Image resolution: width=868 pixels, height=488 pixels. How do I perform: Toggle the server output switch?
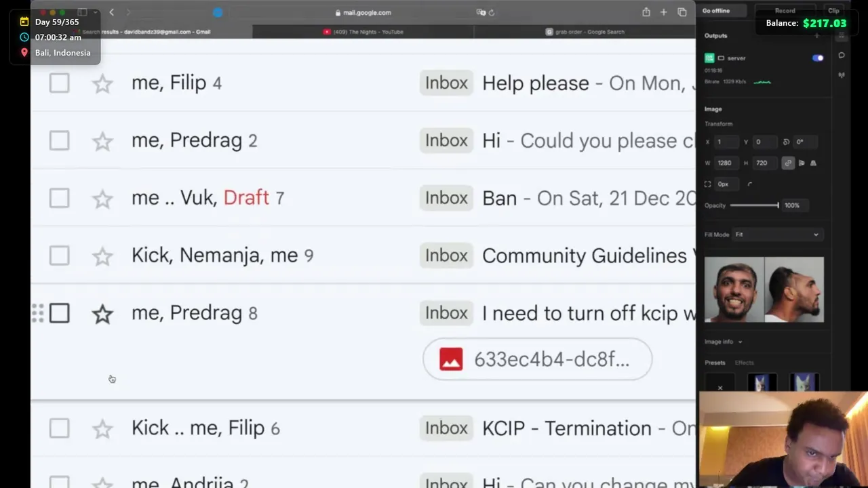tap(818, 58)
